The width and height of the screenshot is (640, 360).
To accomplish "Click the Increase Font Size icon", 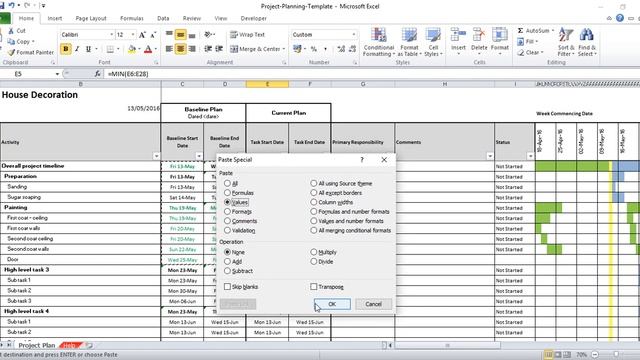I will [142, 35].
